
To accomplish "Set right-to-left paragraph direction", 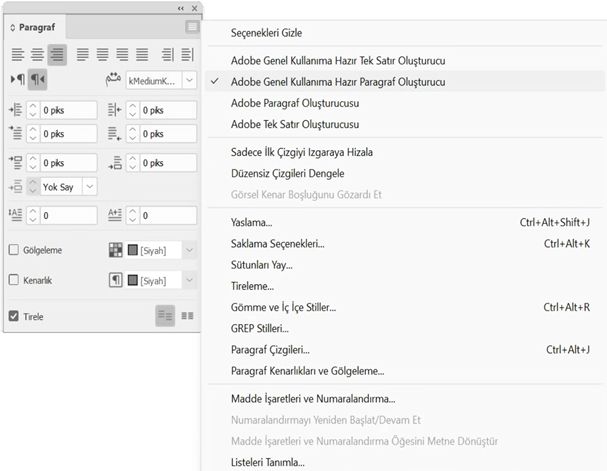I will pyautogui.click(x=38, y=80).
